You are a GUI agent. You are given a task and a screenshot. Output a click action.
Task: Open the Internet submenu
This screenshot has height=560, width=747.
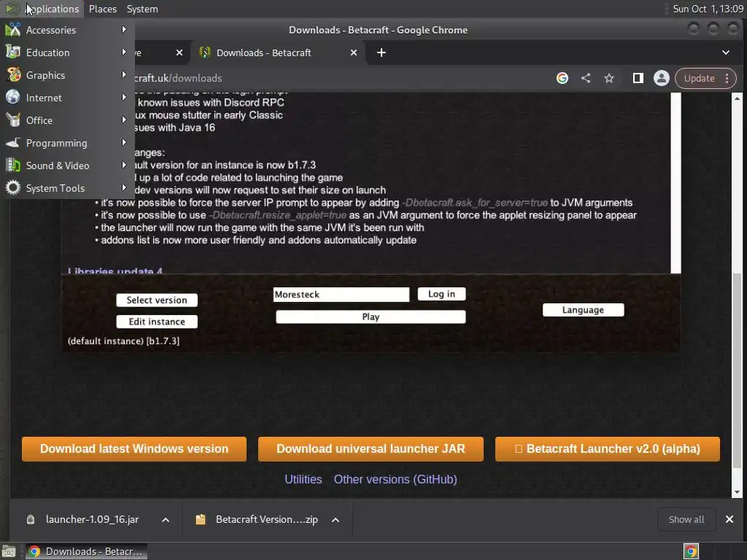(x=67, y=98)
